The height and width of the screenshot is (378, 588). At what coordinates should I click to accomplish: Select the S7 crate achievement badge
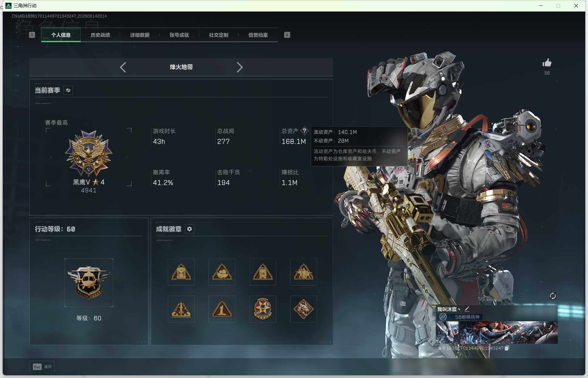181,272
